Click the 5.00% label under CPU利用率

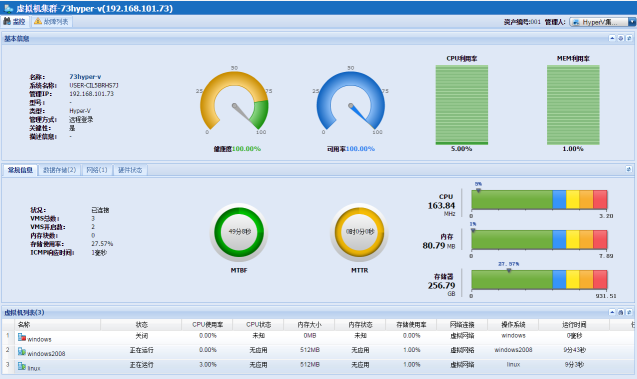point(462,149)
